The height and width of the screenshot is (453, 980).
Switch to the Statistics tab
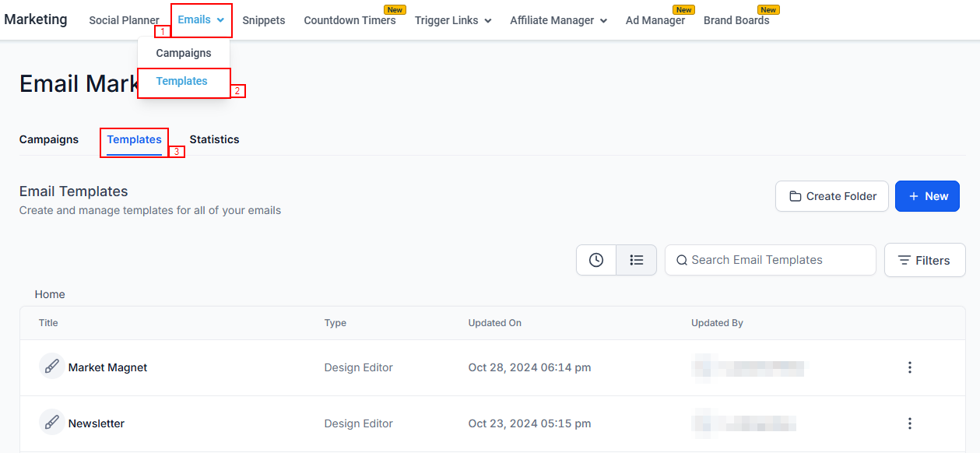214,139
